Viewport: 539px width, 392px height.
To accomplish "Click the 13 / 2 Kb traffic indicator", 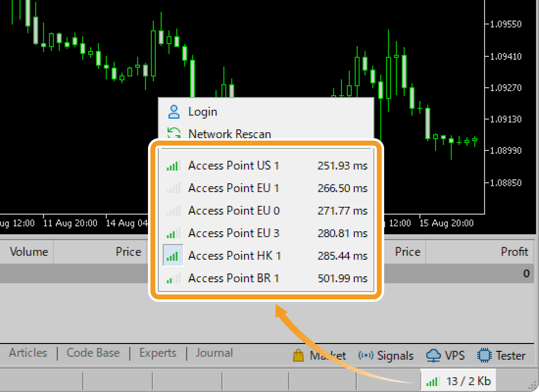I will 468,381.
